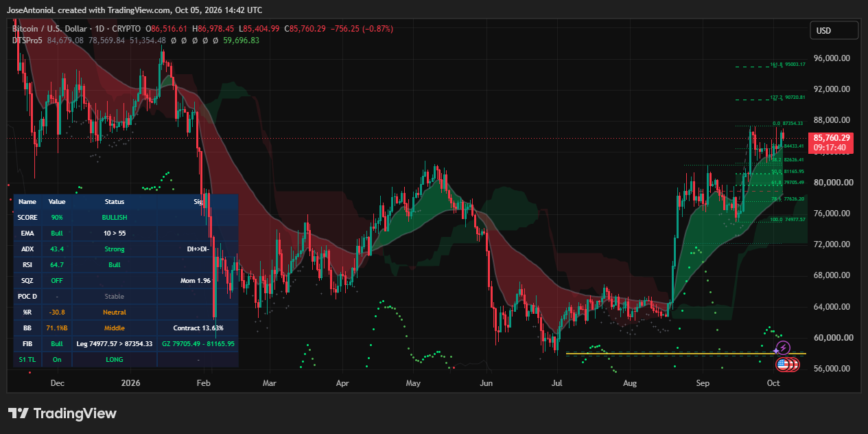This screenshot has height=434, width=868.
Task: Click the −756.25 (−0.87%) change value
Action: pyautogui.click(x=362, y=29)
